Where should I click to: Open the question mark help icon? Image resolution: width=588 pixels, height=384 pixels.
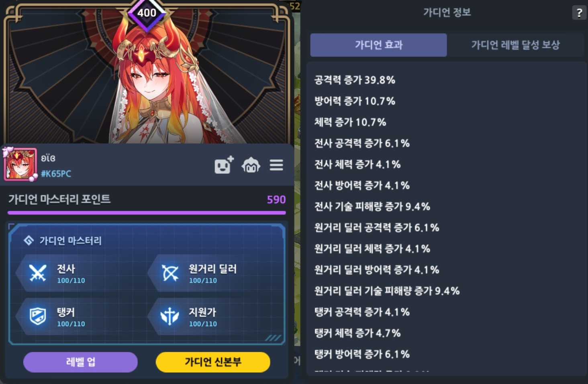point(579,13)
